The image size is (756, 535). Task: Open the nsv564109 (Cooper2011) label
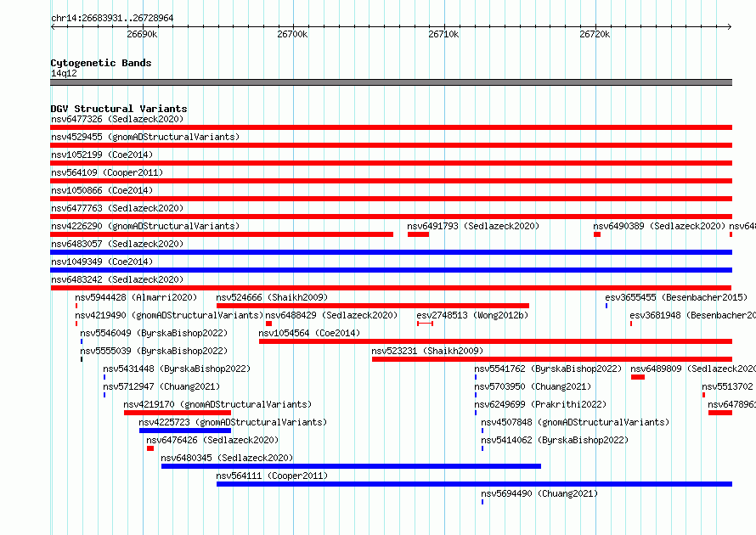pos(107,172)
